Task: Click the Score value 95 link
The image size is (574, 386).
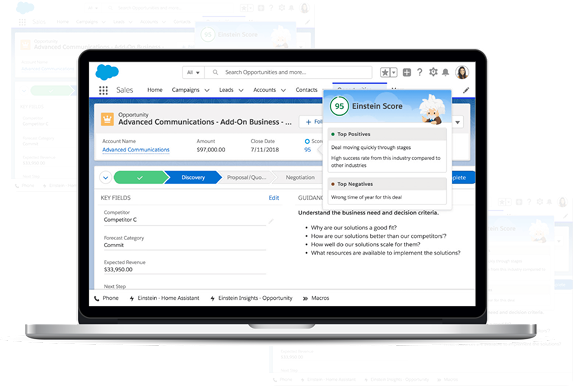Action: 308,150
